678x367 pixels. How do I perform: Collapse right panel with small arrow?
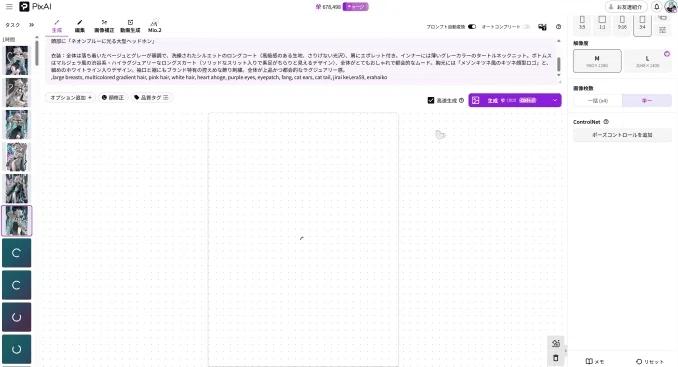pos(566,351)
